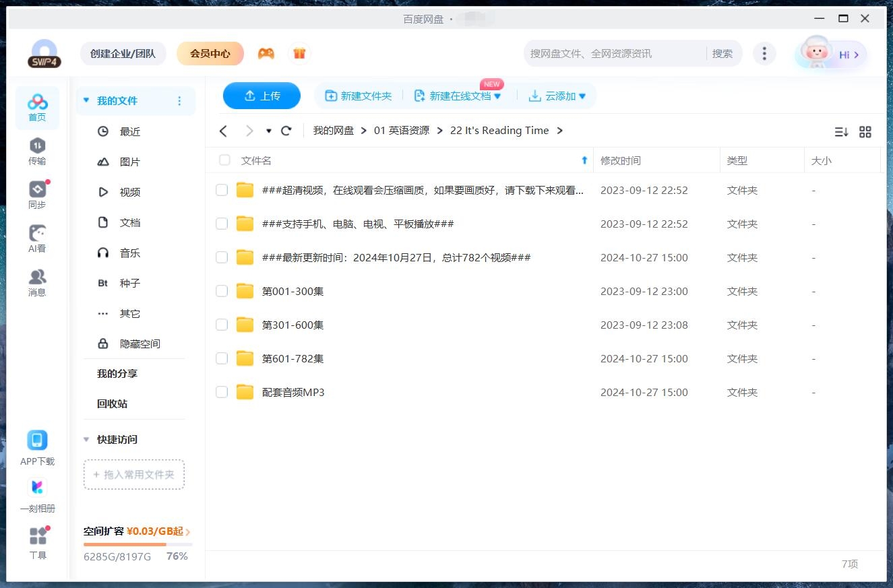Switch to grid view layout
This screenshot has width=893, height=588.
pyautogui.click(x=865, y=132)
